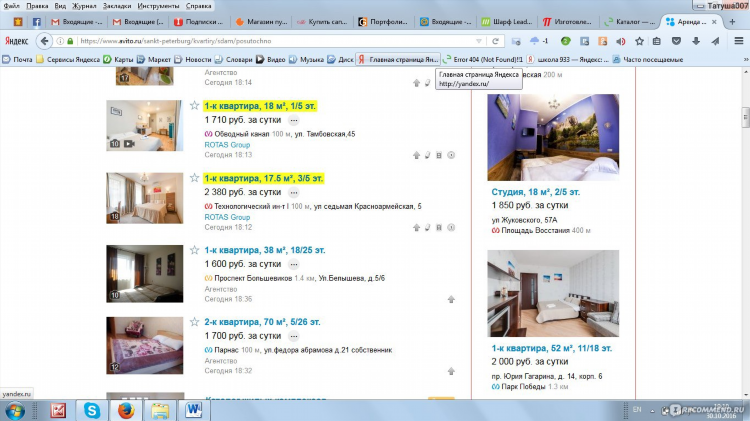Click the Yandex logo left of address bar
The width and height of the screenshot is (750, 421).
17,41
